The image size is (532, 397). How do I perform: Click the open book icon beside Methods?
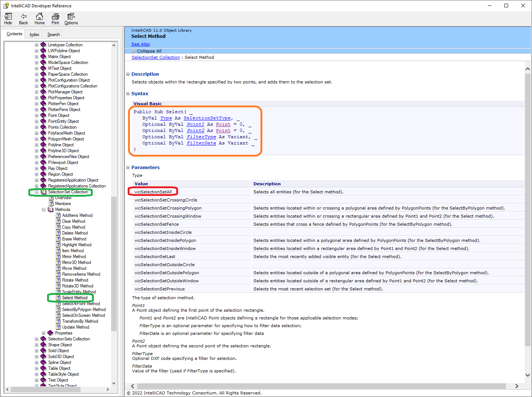coord(50,210)
